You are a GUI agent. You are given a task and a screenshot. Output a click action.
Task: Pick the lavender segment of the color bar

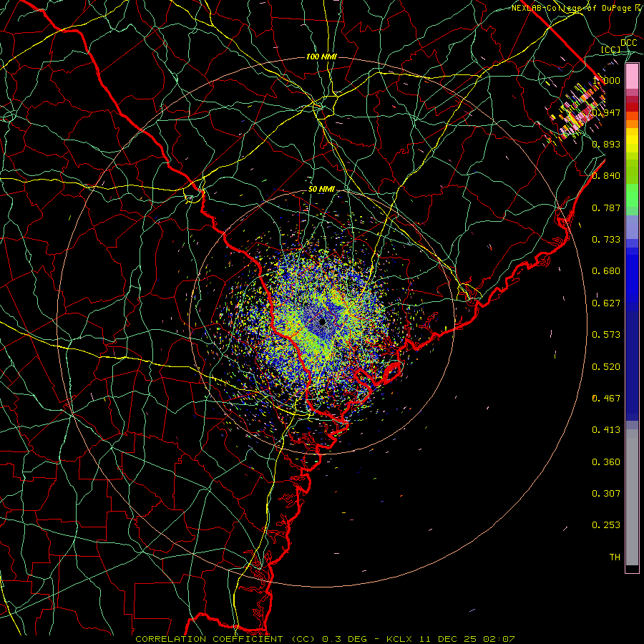click(x=632, y=228)
